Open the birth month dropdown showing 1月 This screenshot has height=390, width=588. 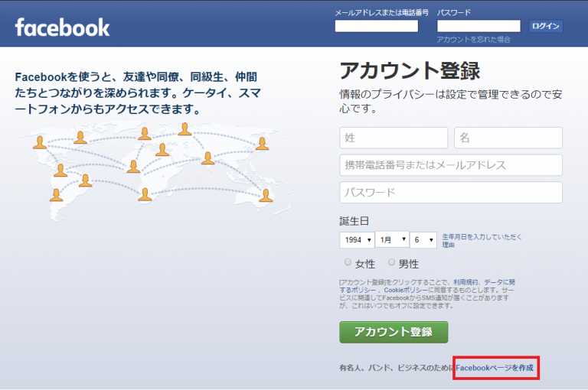tap(394, 240)
